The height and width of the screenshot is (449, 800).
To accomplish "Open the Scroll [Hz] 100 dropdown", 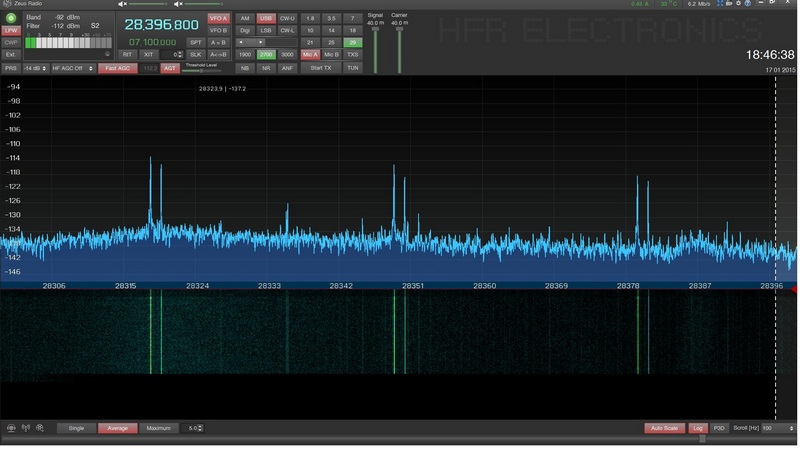I will (776, 428).
